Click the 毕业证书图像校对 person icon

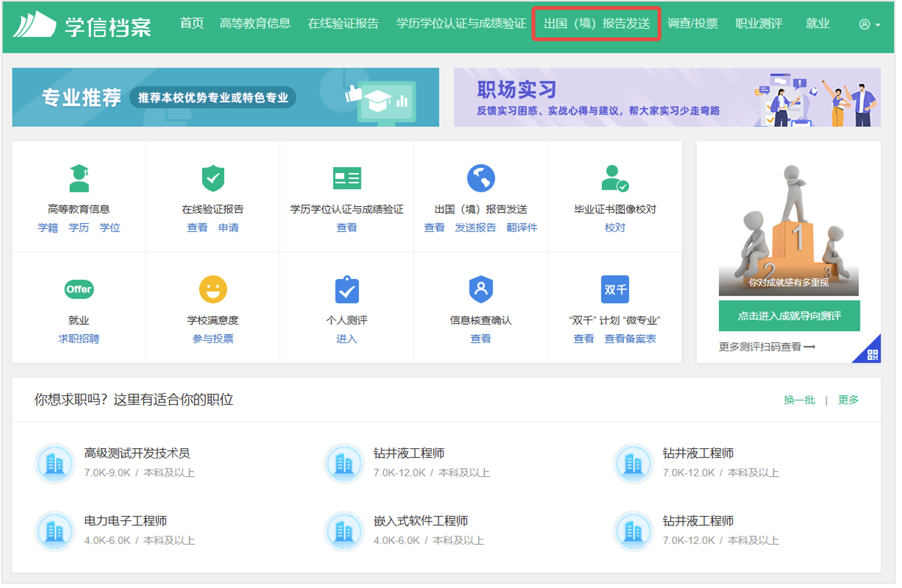(x=614, y=178)
